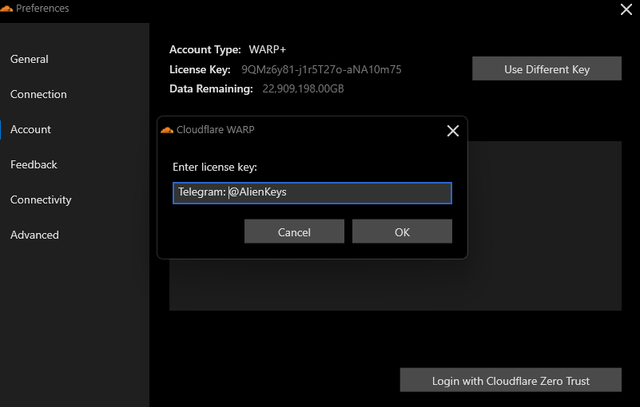Open the Advanced settings tab
640x407 pixels.
click(x=35, y=235)
